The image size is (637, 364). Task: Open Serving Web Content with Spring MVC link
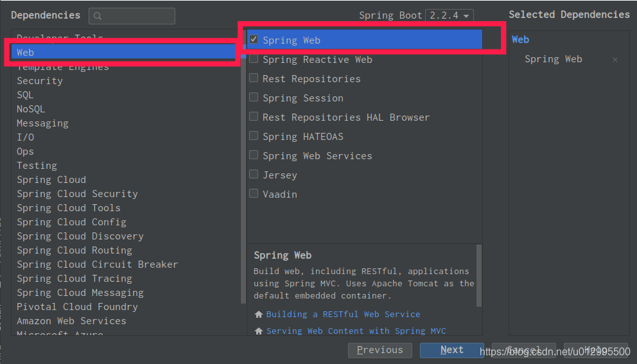pyautogui.click(x=356, y=331)
